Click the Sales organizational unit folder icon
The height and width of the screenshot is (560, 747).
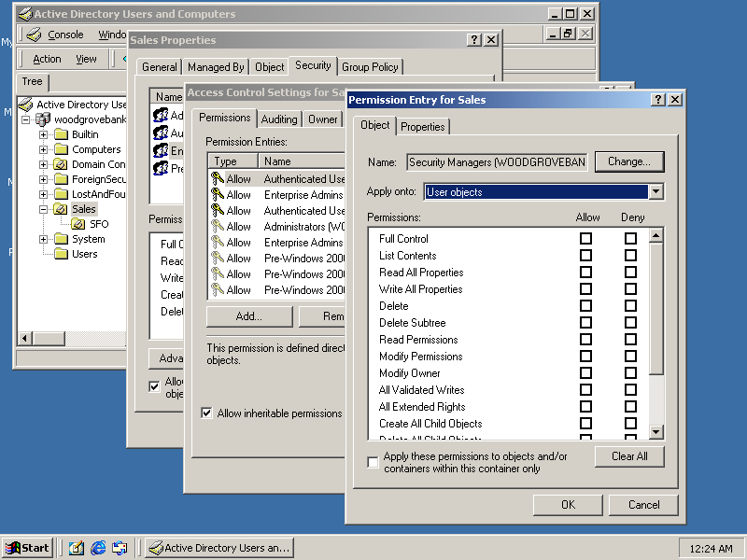tap(61, 209)
